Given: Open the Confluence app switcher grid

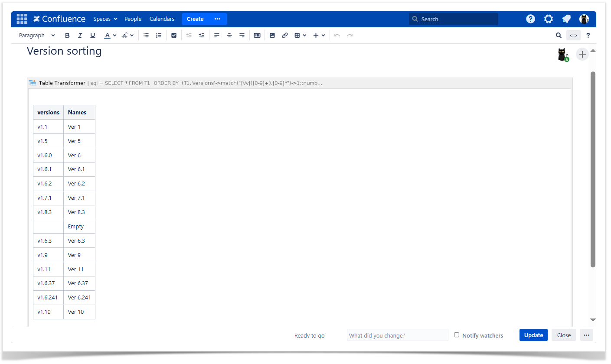Looking at the screenshot, I should (x=22, y=19).
